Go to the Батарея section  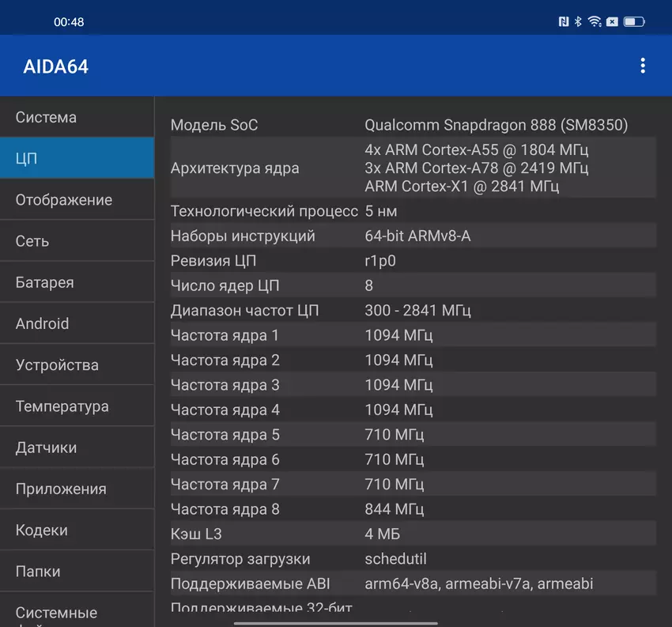(x=77, y=282)
